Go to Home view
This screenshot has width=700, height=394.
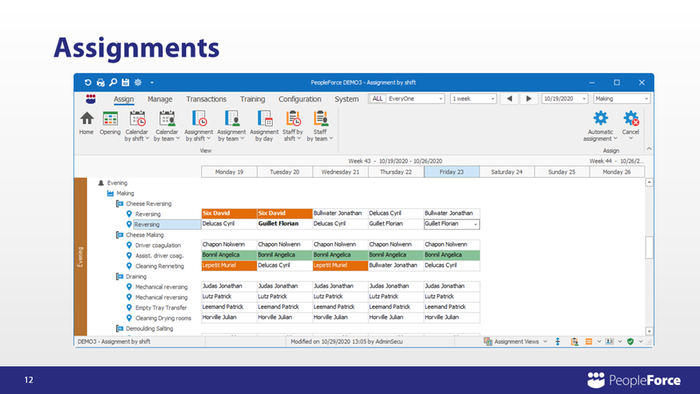[x=87, y=123]
